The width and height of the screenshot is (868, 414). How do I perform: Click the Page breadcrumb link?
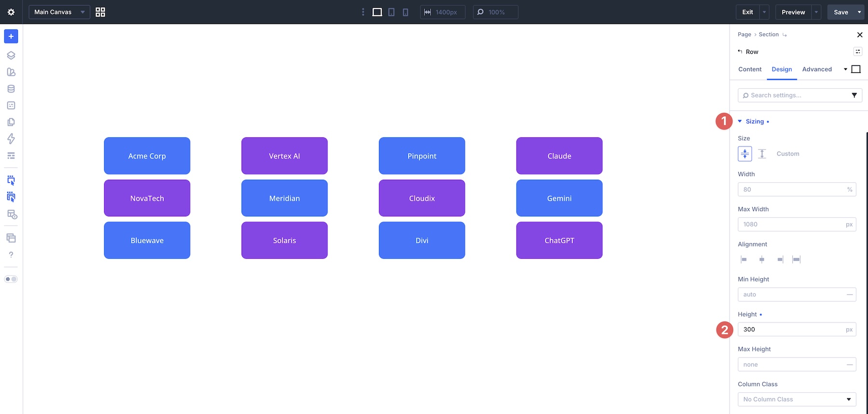744,34
